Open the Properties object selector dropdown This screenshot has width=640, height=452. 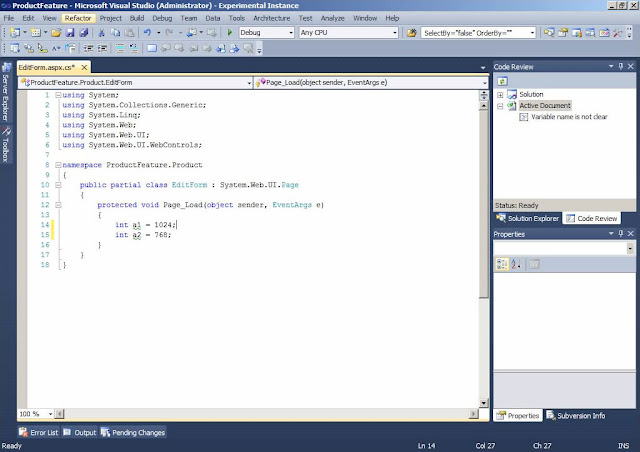(630, 248)
